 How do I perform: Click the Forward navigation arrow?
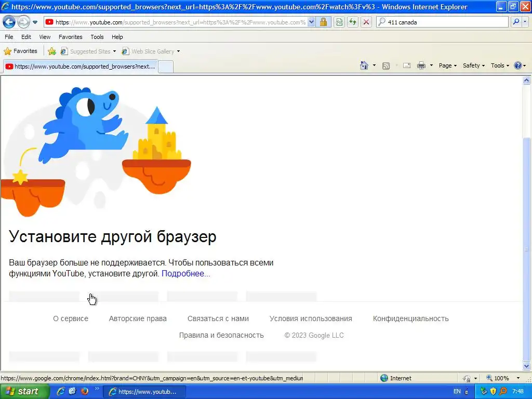[x=23, y=22]
